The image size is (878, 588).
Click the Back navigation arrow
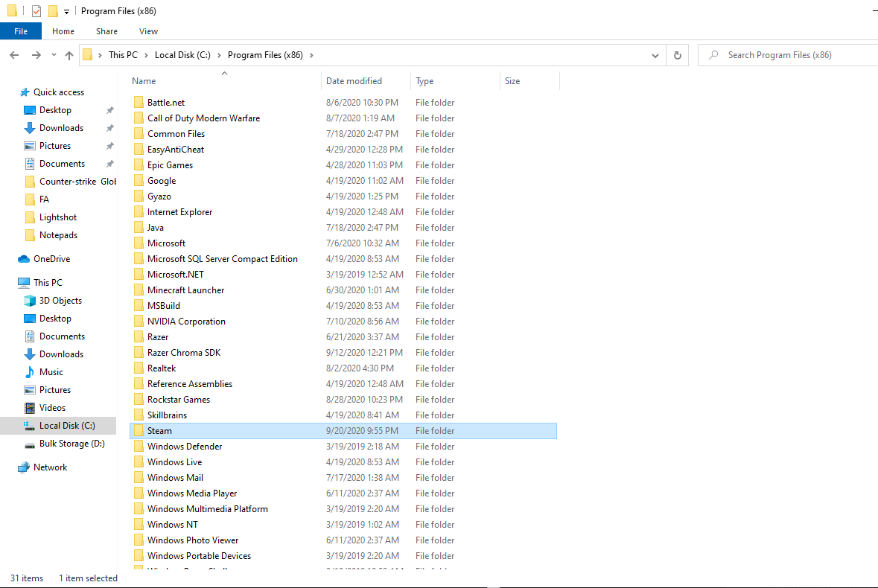[15, 55]
